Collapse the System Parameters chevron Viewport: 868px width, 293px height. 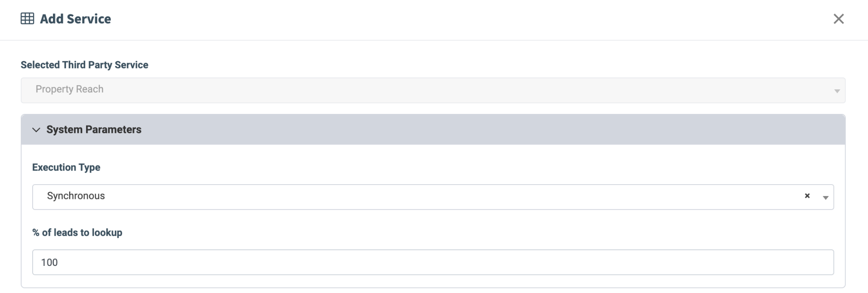pyautogui.click(x=36, y=130)
